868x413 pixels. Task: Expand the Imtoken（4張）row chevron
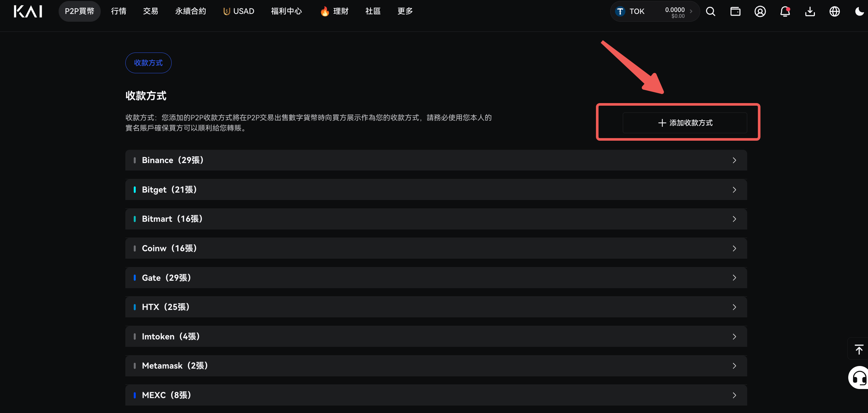(x=734, y=336)
